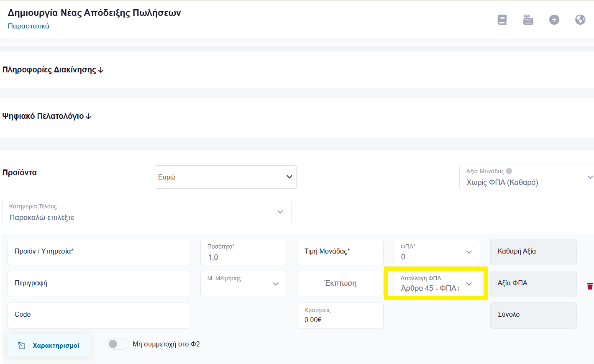Expand Ψηφιακό Πελατολόγιο section

pyautogui.click(x=47, y=116)
